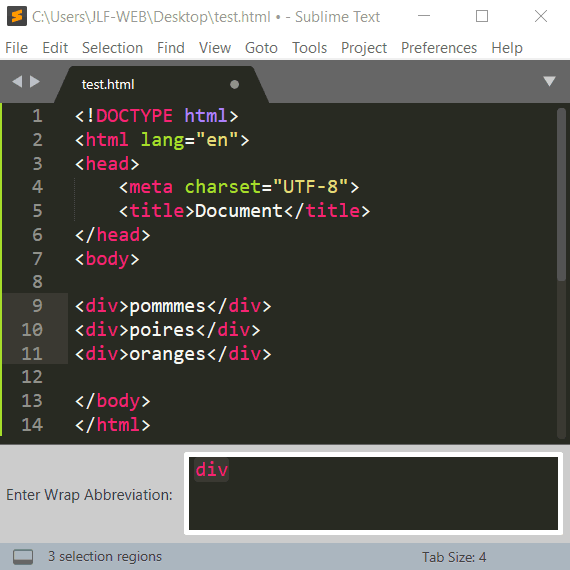Screen dimensions: 570x570
Task: Click the Wrap Abbreviation input field
Action: pyautogui.click(x=373, y=493)
